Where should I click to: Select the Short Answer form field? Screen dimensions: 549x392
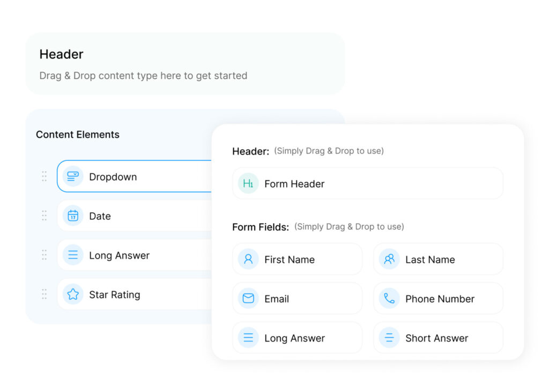point(438,337)
